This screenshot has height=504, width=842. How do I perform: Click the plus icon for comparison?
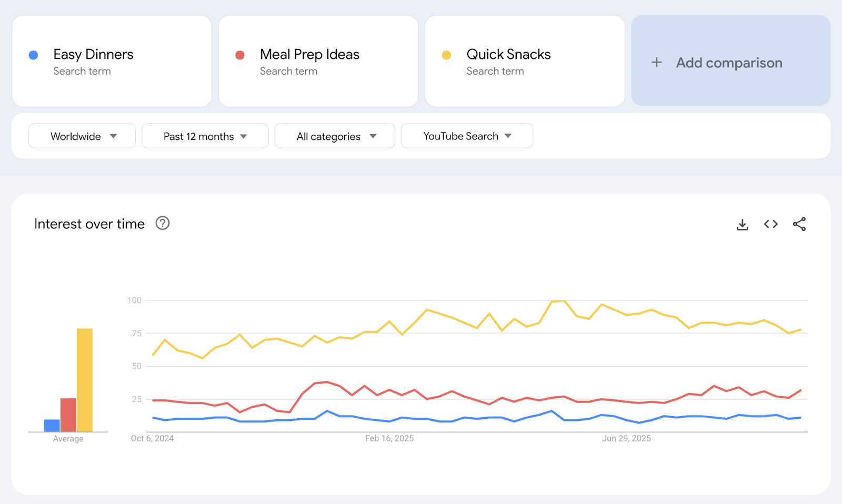click(656, 63)
